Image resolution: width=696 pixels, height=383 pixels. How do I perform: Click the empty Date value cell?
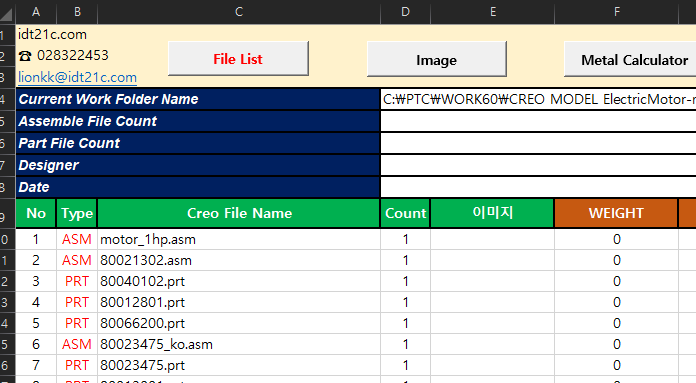(538, 187)
